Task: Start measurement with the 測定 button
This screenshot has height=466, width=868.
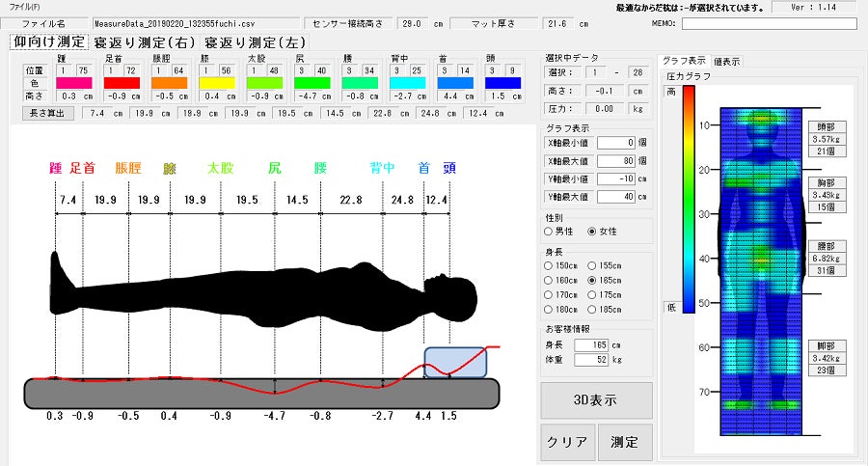Action: pos(624,443)
